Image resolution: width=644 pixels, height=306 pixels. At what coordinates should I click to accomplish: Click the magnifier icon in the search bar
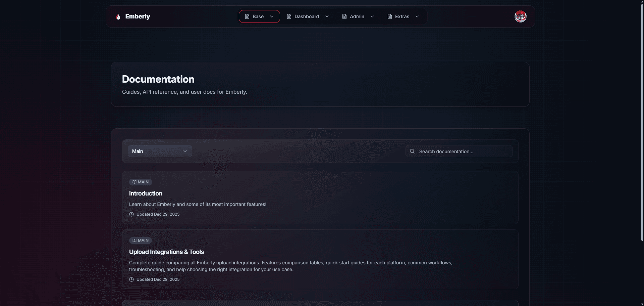coord(412,151)
